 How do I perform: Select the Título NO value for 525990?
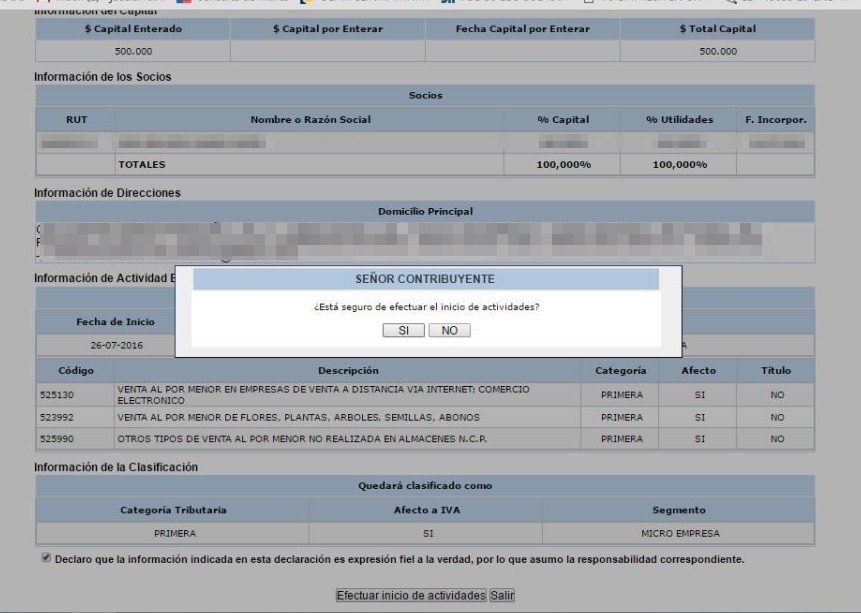(777, 439)
